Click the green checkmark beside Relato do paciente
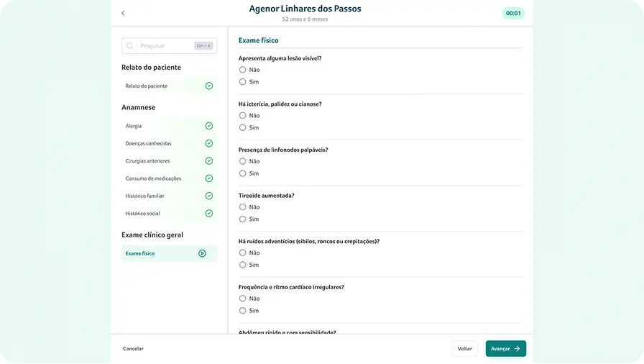 tap(208, 86)
